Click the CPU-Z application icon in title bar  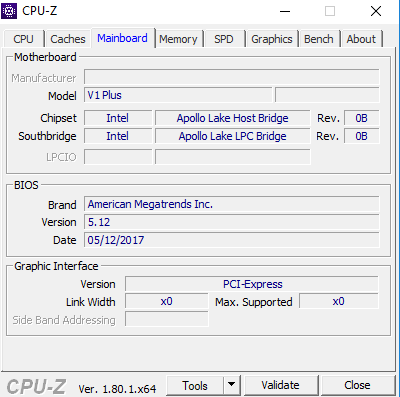pyautogui.click(x=9, y=11)
